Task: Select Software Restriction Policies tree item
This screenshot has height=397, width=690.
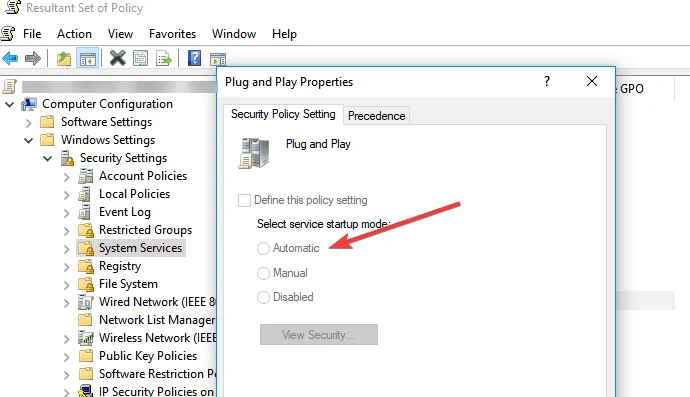Action: tap(157, 374)
